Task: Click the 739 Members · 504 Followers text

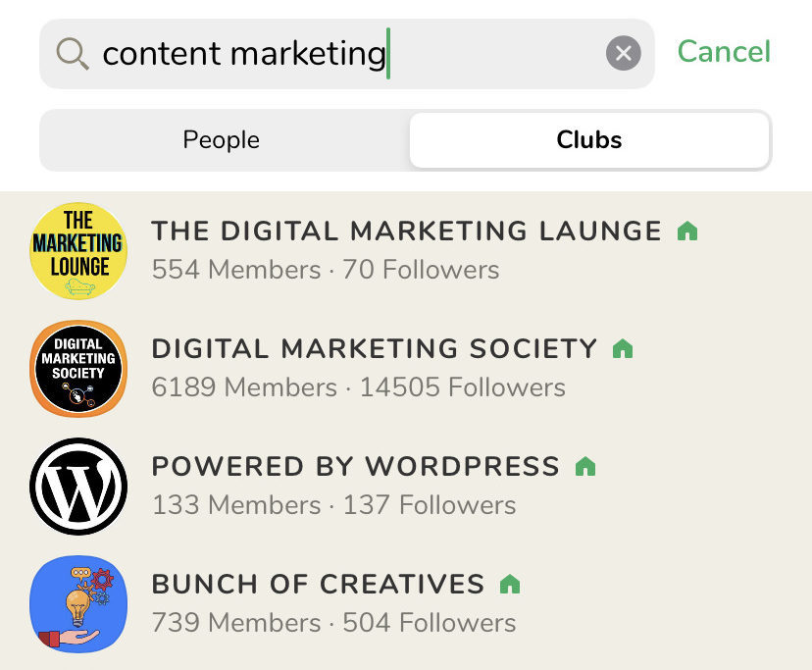Action: (333, 623)
